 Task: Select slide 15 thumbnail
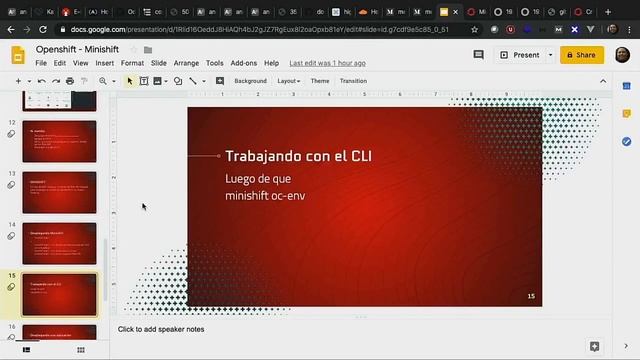[x=59, y=295]
